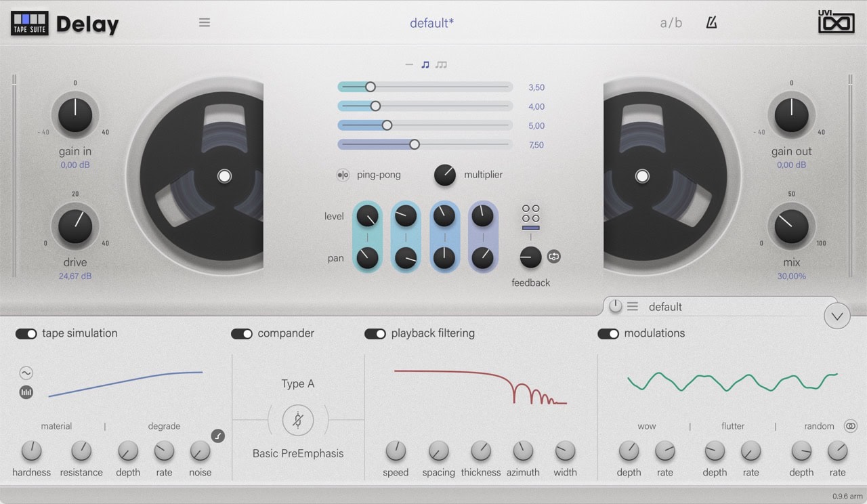Select the single-note sync mode icon
This screenshot has width=867, height=504.
pos(425,65)
